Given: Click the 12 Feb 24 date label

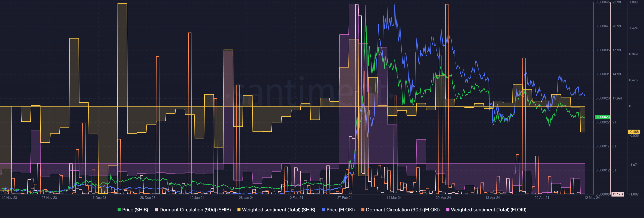Looking at the screenshot, I should (295, 198).
